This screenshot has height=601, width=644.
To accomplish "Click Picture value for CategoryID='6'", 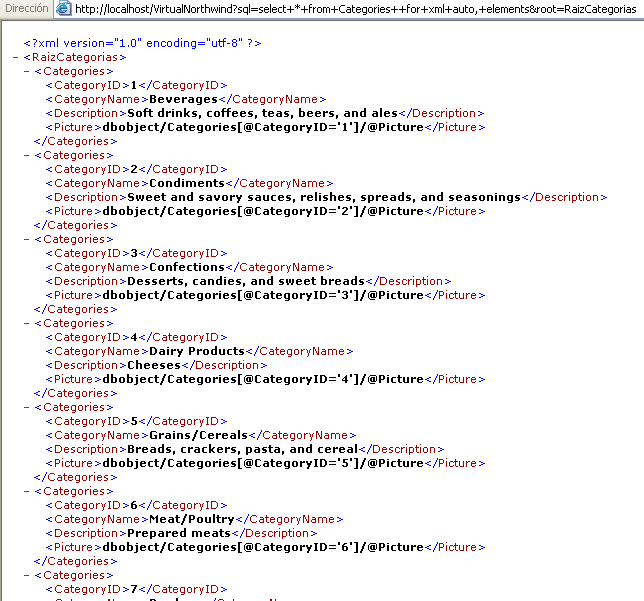I will pos(263,547).
